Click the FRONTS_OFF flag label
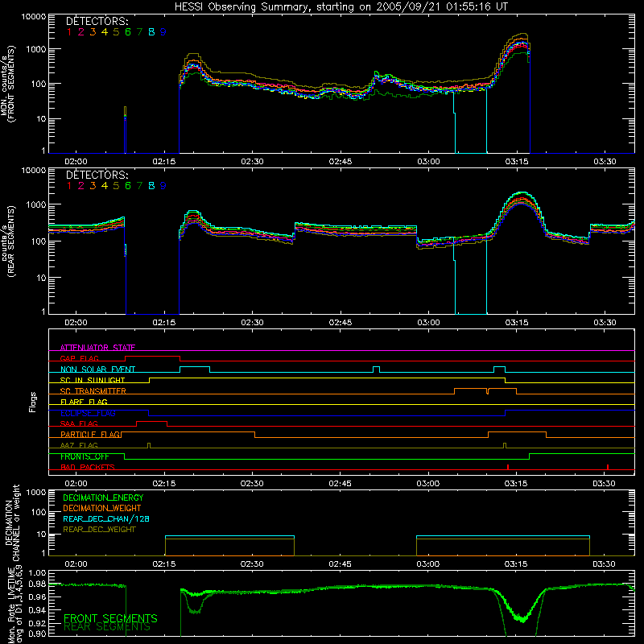 click(x=85, y=456)
